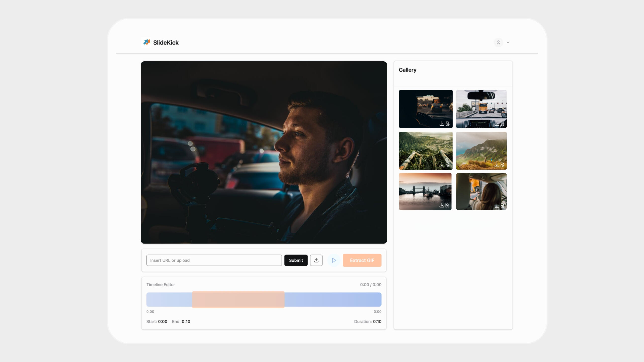The image size is (644, 362).
Task: Download the dark car interior gallery image
Action: click(x=441, y=123)
